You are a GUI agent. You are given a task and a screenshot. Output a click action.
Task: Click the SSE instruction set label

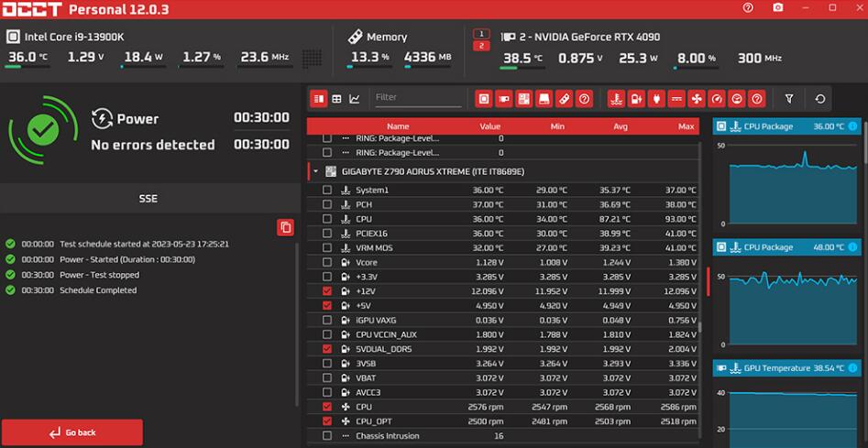click(x=148, y=196)
